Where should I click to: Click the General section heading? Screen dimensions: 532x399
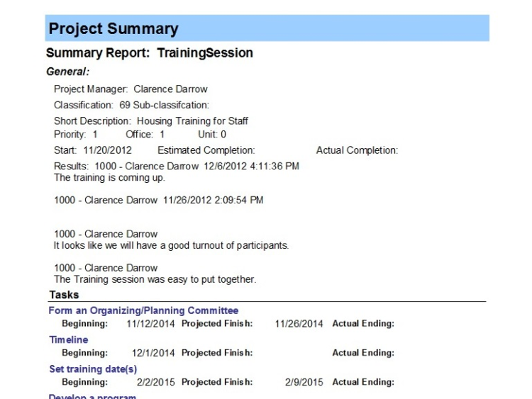click(x=67, y=72)
